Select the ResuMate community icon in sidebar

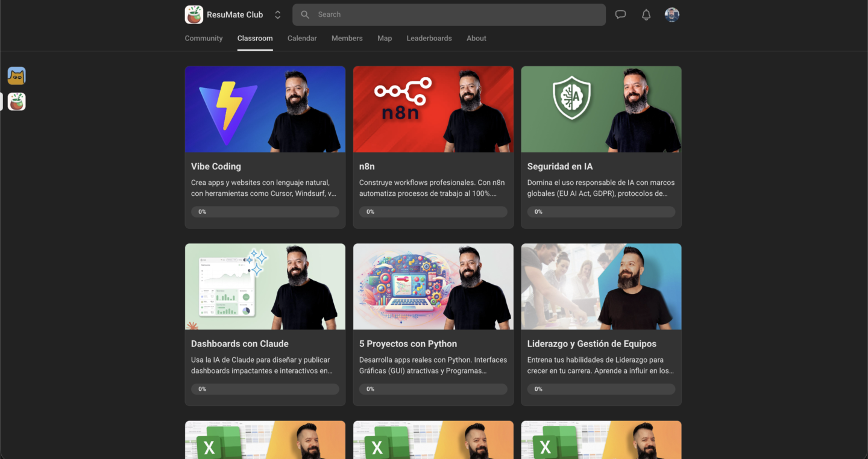17,102
